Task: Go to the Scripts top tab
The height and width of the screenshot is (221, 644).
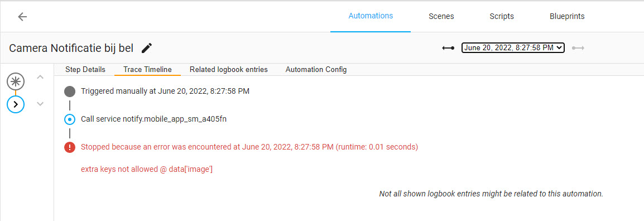Action: [x=502, y=16]
